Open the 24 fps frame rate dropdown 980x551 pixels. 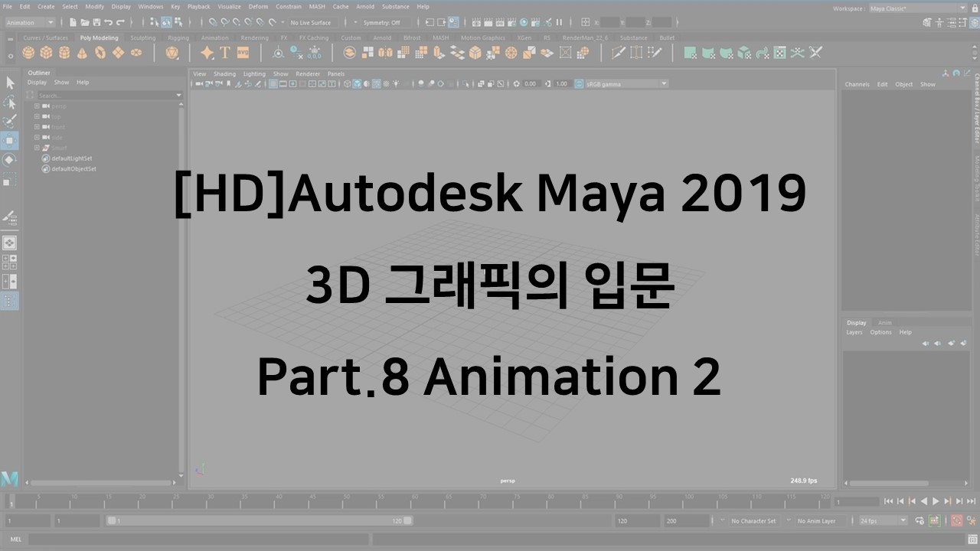pos(882,520)
